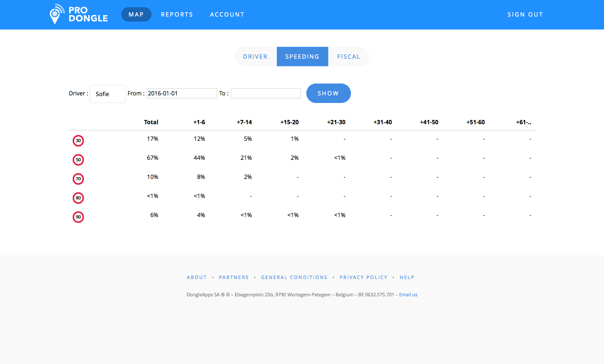This screenshot has width=604, height=364.
Task: Focus the From date field
Action: [x=181, y=93]
